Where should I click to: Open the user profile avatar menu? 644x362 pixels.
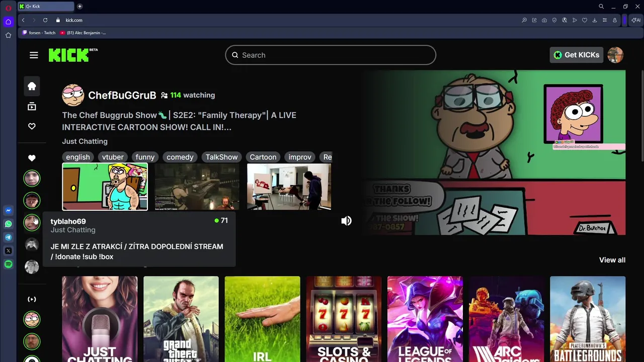[615, 55]
